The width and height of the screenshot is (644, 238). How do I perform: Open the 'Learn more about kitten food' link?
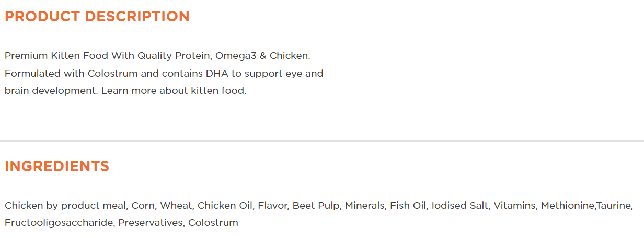tap(174, 90)
